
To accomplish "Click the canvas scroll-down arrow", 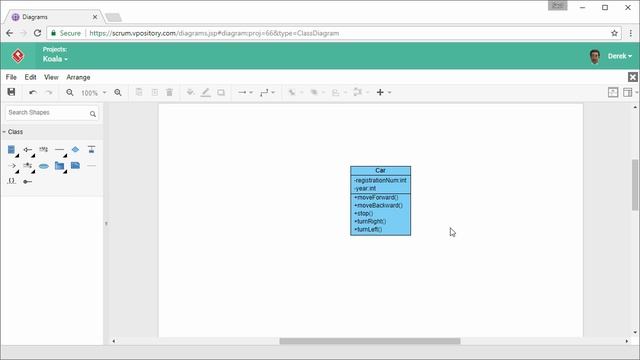I will click(x=635, y=332).
